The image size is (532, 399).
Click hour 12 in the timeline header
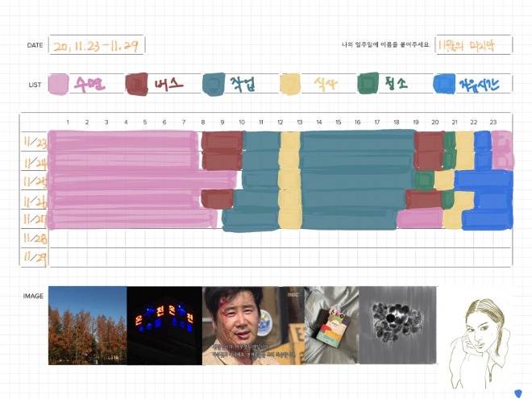click(x=281, y=123)
